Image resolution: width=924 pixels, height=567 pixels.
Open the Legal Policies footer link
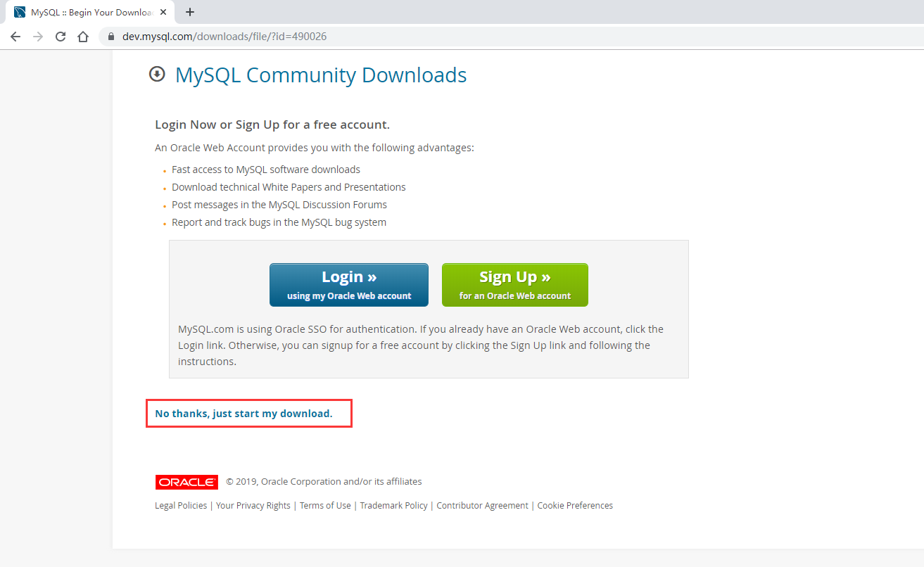pyautogui.click(x=181, y=505)
